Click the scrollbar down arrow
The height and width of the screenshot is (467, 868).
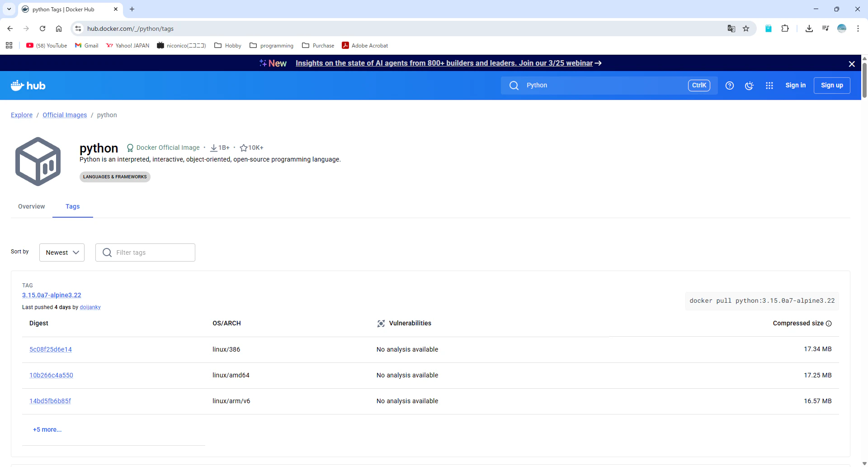(864, 463)
